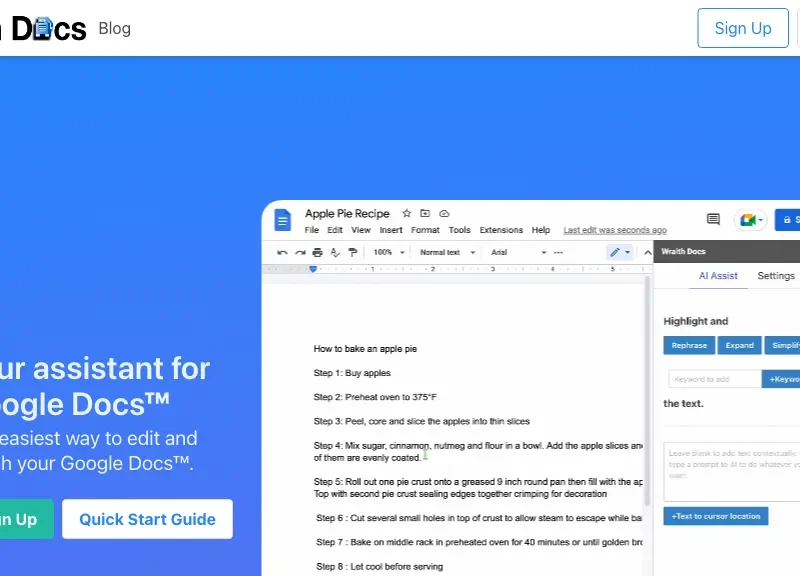This screenshot has height=576, width=800.
Task: Open the Blog link
Action: coord(114,29)
